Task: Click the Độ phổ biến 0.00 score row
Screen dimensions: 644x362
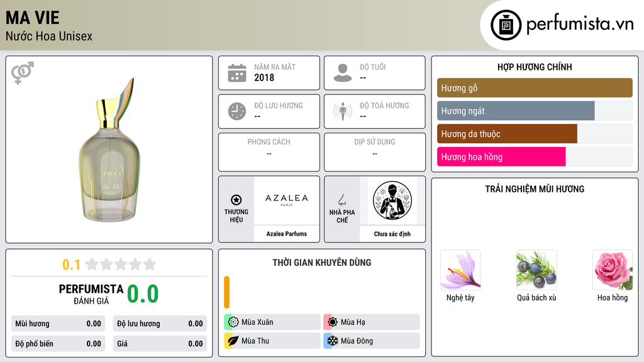Action: [x=58, y=344]
